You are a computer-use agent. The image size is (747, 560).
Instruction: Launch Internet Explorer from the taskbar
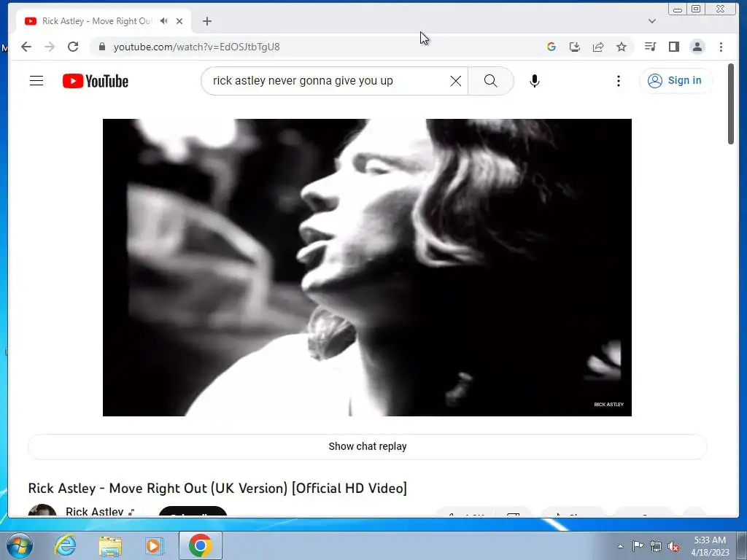tap(65, 545)
